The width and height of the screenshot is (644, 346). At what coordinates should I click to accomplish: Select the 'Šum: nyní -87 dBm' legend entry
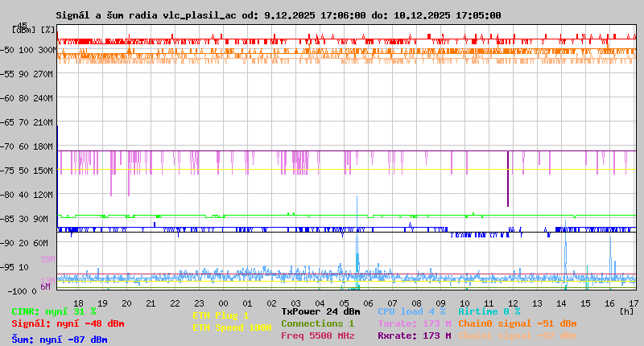point(60,340)
